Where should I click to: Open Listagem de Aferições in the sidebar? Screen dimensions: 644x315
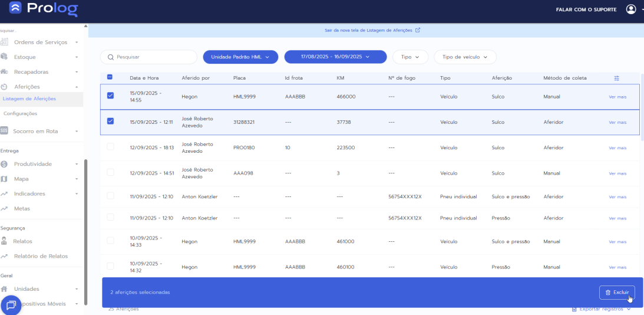(29, 99)
